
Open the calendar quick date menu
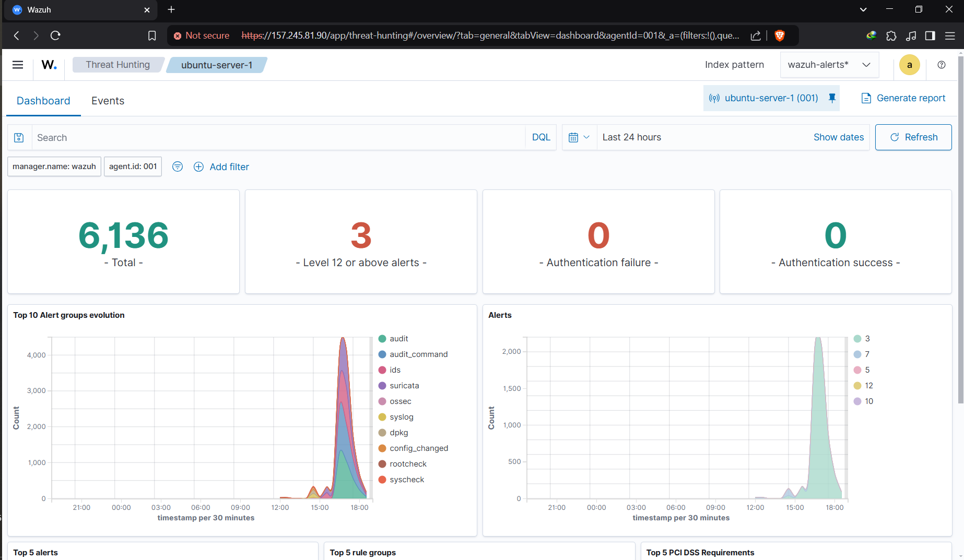click(x=579, y=137)
